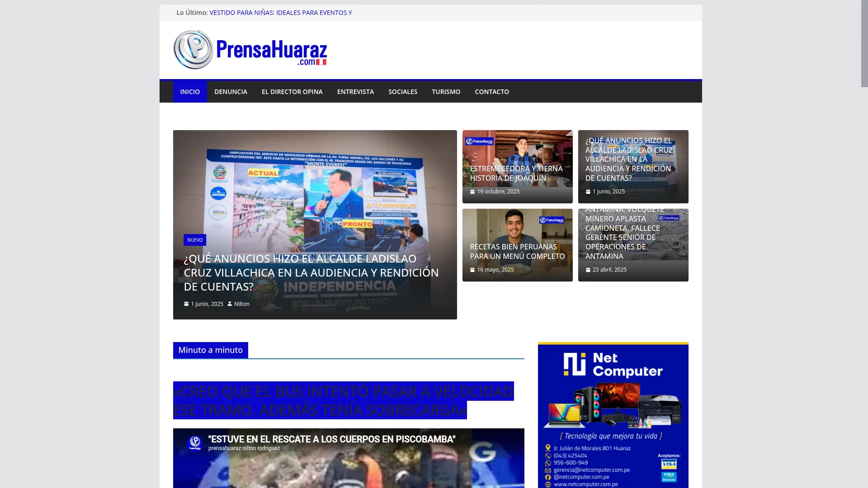Click the NUEVO badge on the main article
Image resolution: width=868 pixels, height=488 pixels.
click(x=195, y=240)
